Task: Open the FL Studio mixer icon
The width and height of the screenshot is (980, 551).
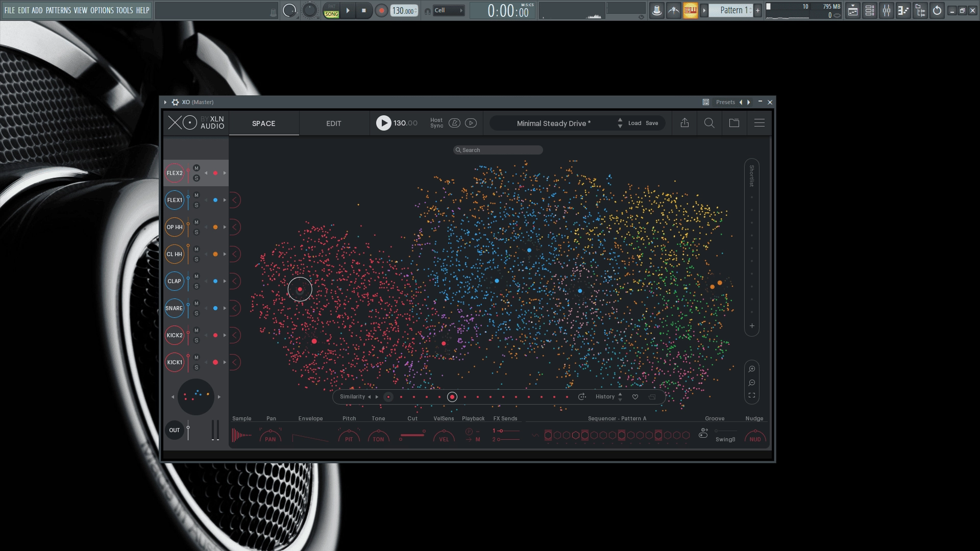Action: 886,10
